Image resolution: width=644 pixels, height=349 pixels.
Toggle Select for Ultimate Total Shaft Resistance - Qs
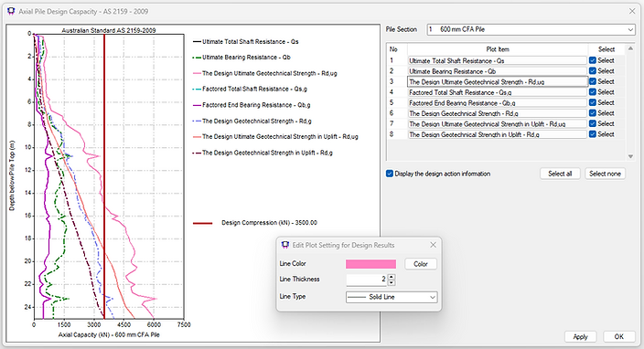(592, 60)
